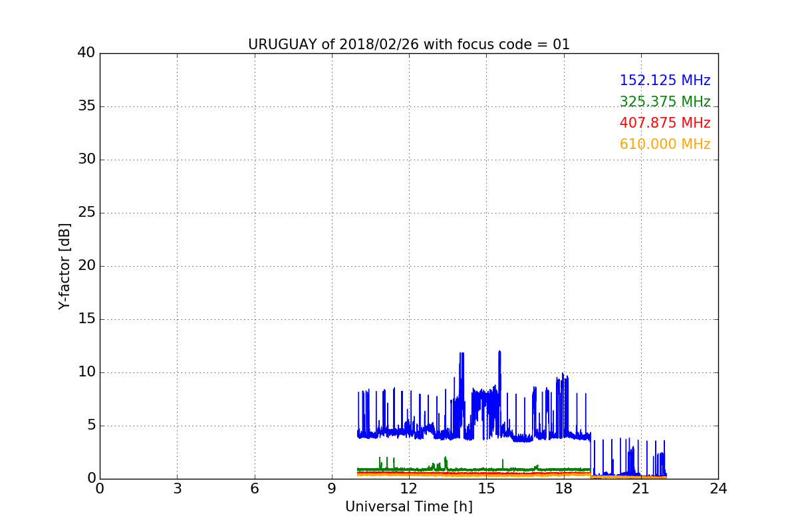The image size is (798, 532).
Task: Click the x-axis tick label 3
Action: (x=177, y=489)
